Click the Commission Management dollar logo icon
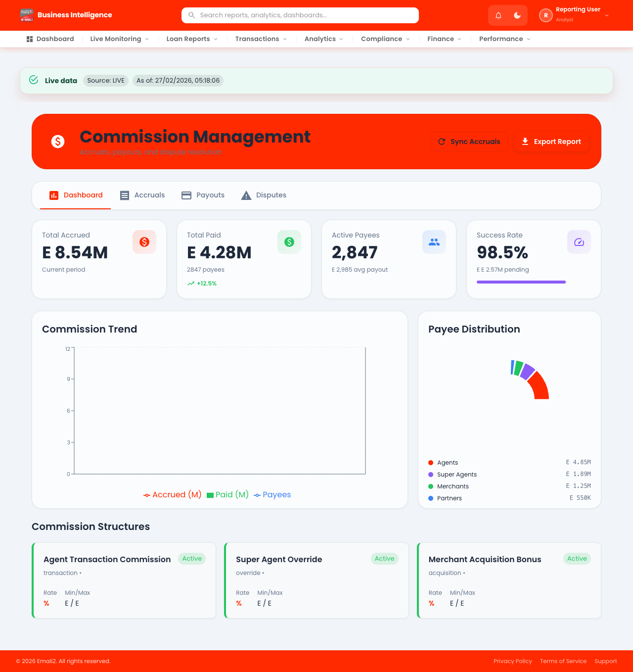The image size is (633, 672). (58, 142)
